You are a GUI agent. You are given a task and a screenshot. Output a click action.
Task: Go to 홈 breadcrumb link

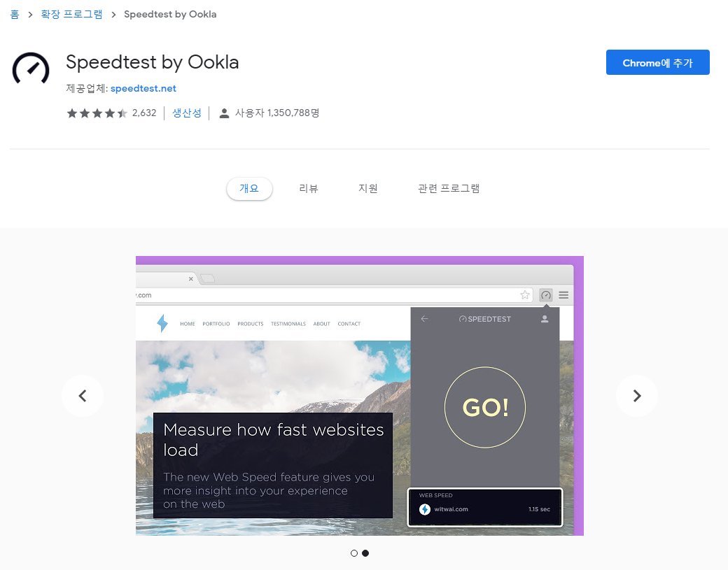(15, 15)
